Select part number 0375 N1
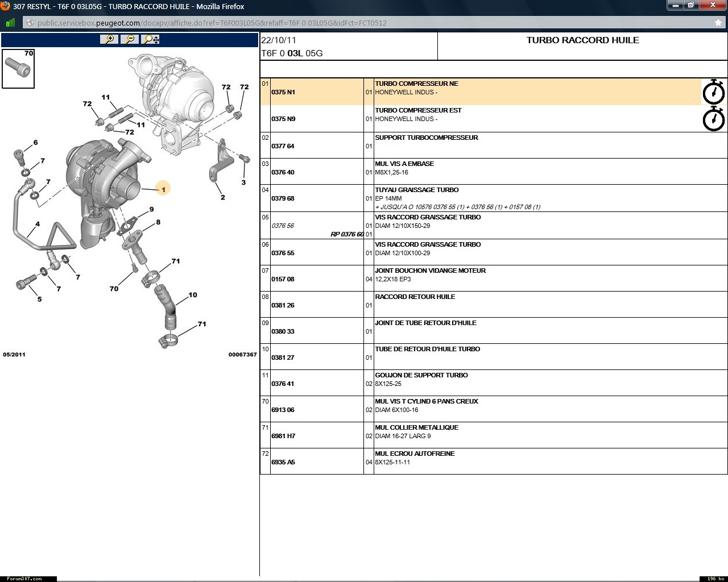 point(283,92)
